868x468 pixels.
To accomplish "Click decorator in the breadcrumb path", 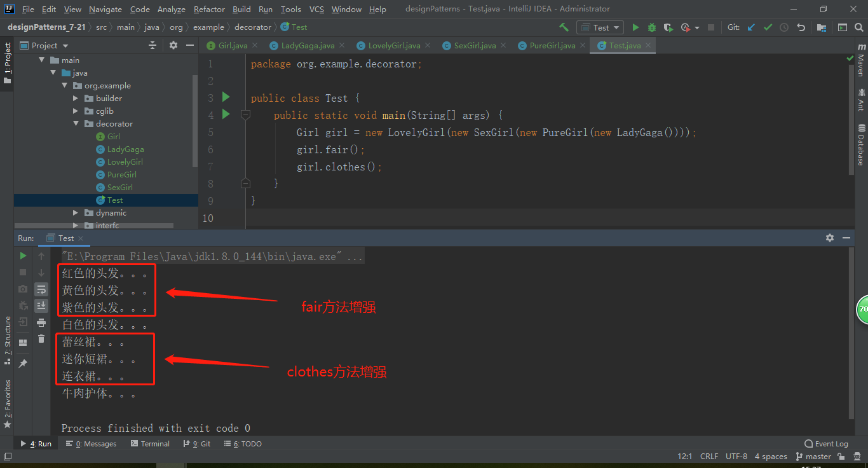I will [x=252, y=27].
